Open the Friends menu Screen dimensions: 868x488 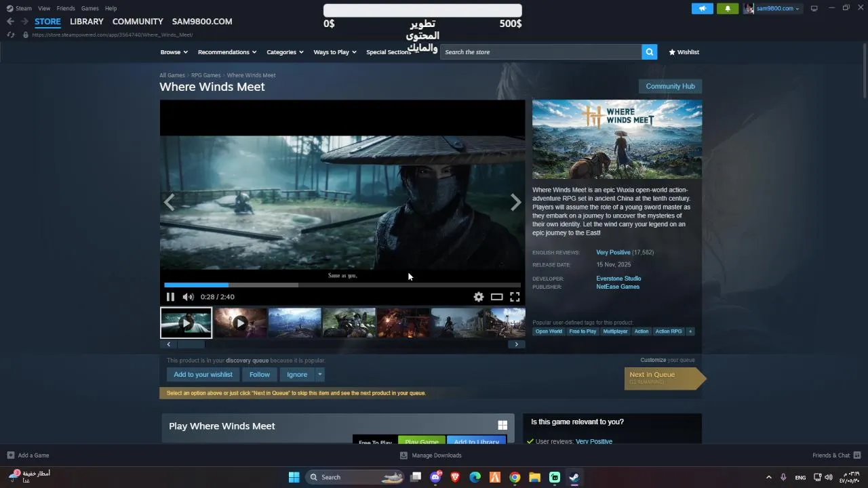[66, 8]
